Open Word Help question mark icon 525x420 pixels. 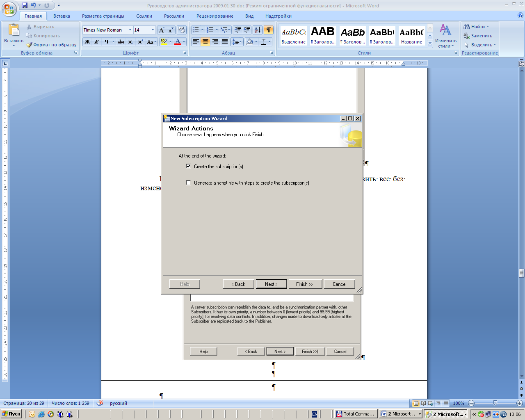(520, 16)
